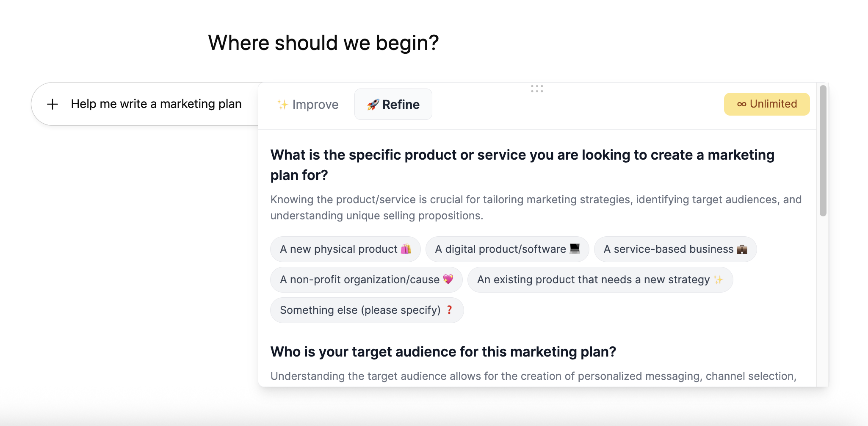Click the briefcase emoji icon
The height and width of the screenshot is (426, 868).
click(x=742, y=249)
